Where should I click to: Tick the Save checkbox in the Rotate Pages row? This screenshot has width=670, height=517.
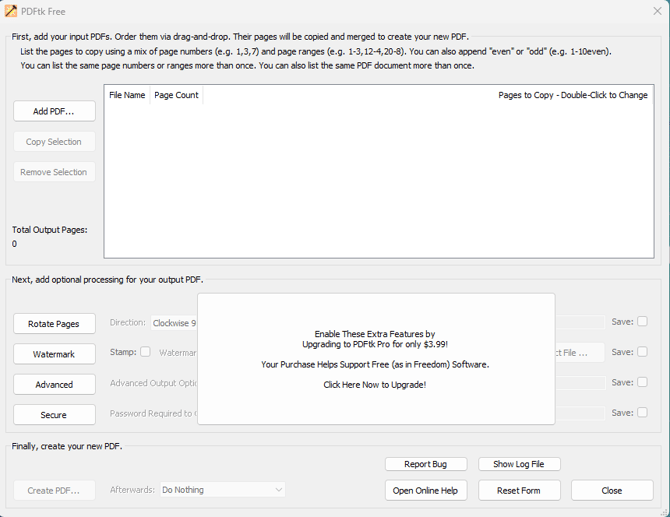click(x=642, y=322)
